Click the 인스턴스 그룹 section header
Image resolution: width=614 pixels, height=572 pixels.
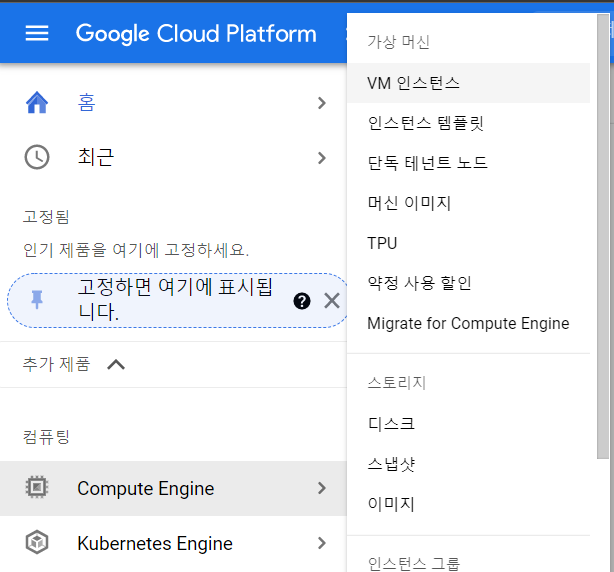(x=414, y=564)
